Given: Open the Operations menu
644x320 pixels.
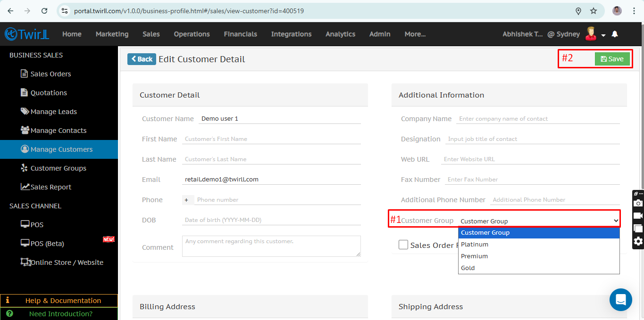Looking at the screenshot, I should tap(192, 34).
